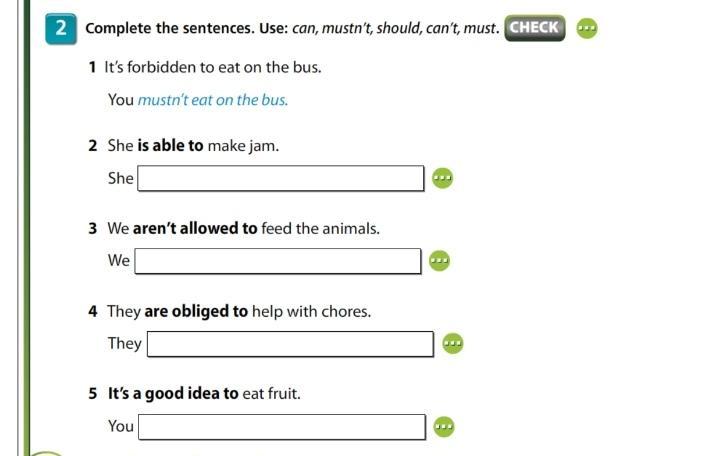
Task: Click the green dots icon next to the 'We' answer box
Action: [439, 261]
